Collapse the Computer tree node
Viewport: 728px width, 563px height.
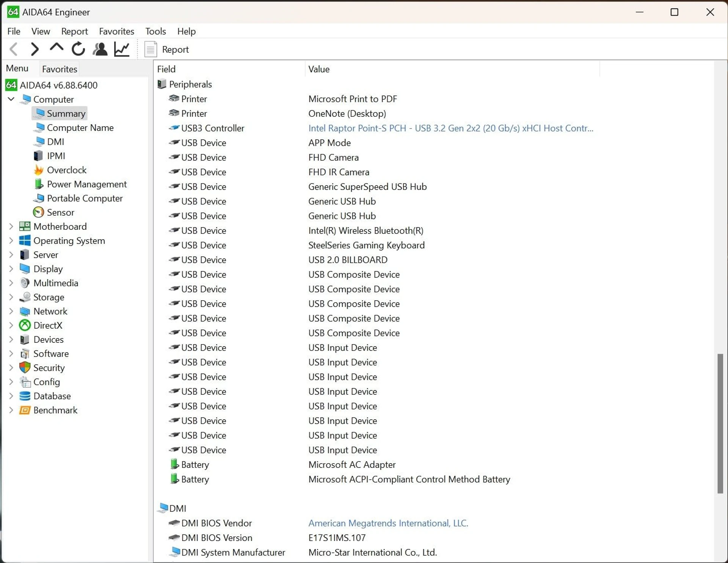coord(11,99)
